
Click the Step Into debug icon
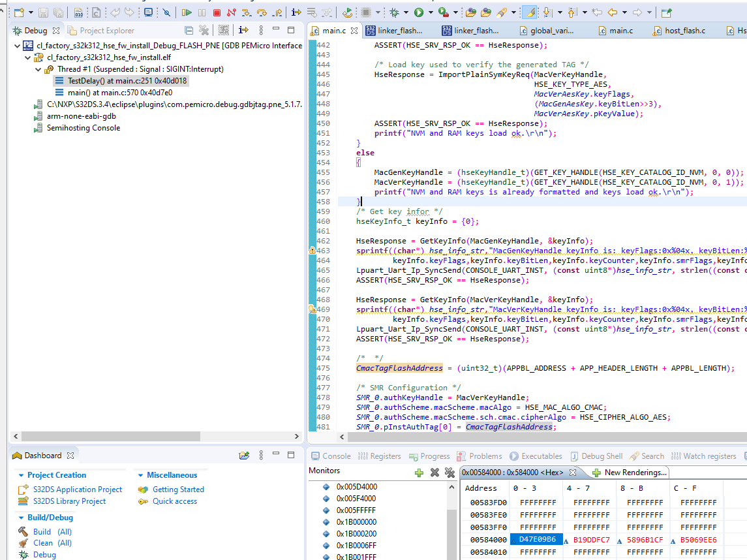[x=246, y=12]
